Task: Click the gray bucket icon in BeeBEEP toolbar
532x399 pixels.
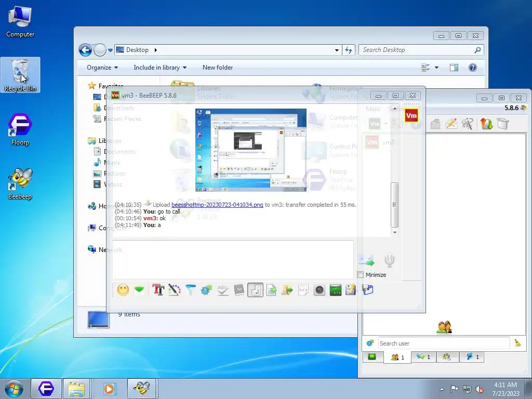Action: pyautogui.click(x=503, y=124)
